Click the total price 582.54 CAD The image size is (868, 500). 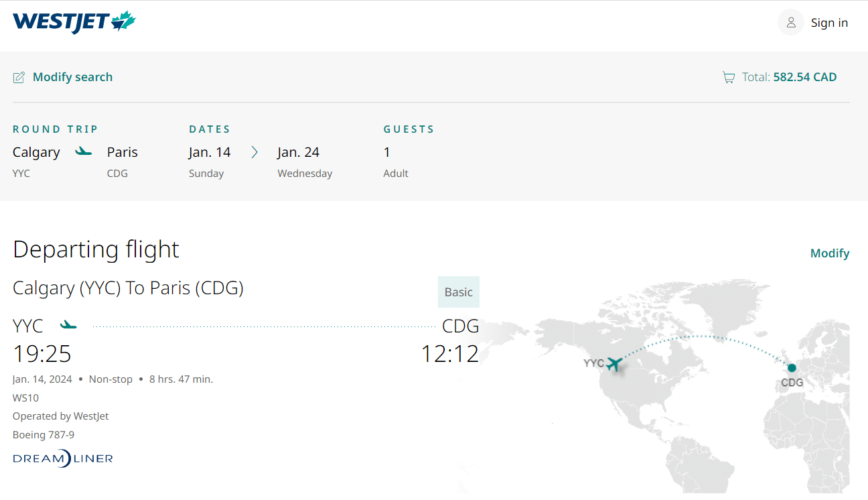804,77
